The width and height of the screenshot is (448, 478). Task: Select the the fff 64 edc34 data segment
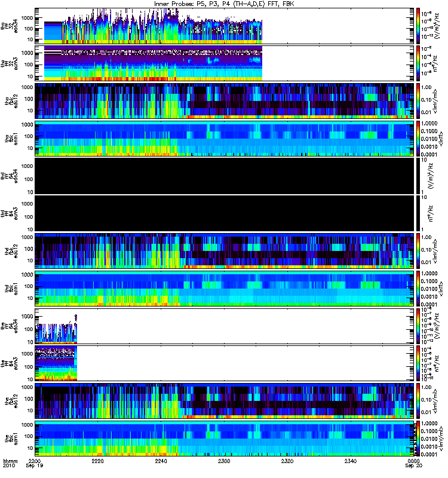tap(56, 329)
